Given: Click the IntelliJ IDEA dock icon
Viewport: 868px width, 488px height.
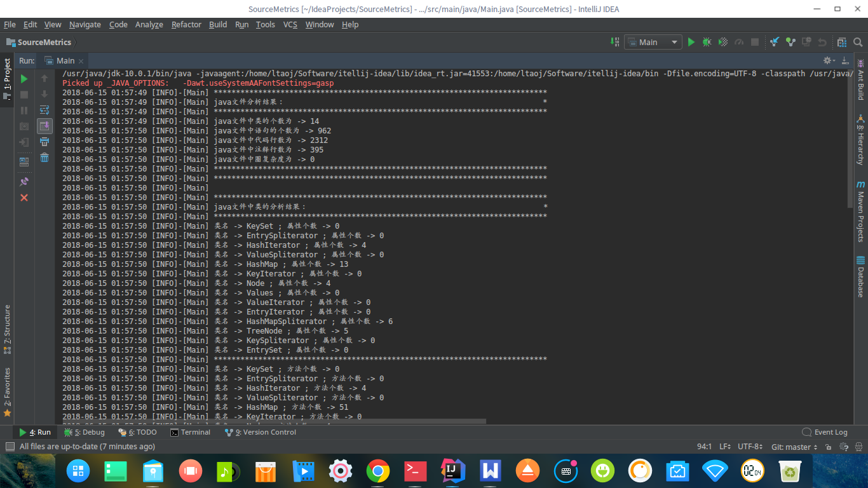Looking at the screenshot, I should click(x=453, y=471).
